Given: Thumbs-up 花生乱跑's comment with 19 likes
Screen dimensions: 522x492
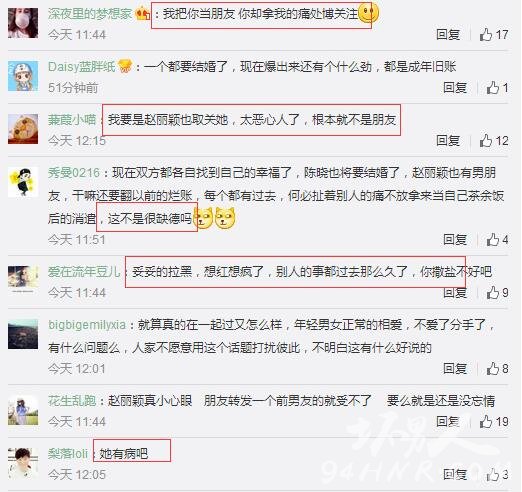Looking at the screenshot, I should [x=486, y=421].
